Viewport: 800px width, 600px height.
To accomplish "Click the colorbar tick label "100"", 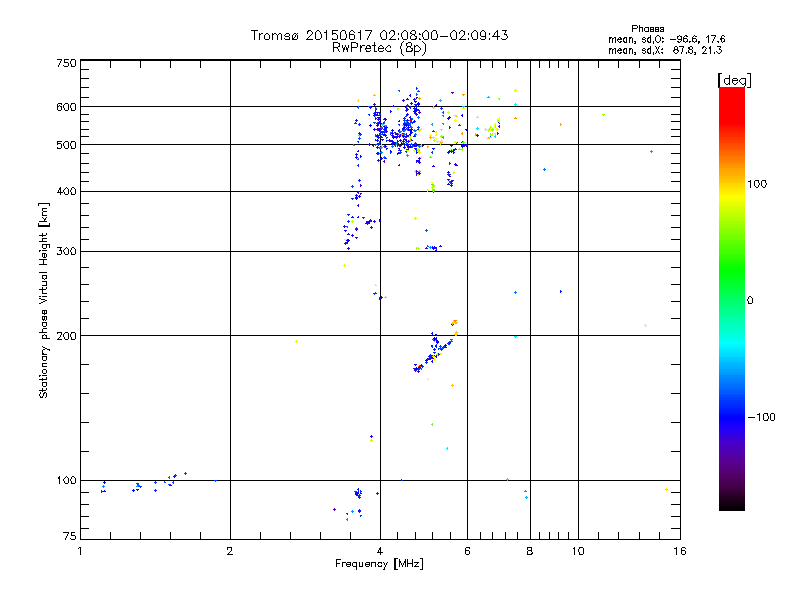I will tap(757, 184).
